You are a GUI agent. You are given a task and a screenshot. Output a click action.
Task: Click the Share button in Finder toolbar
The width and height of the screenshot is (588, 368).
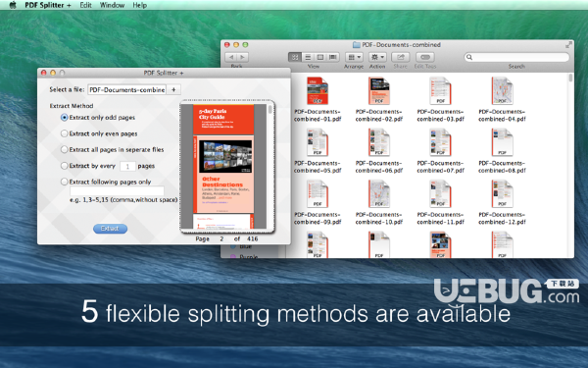click(401, 57)
